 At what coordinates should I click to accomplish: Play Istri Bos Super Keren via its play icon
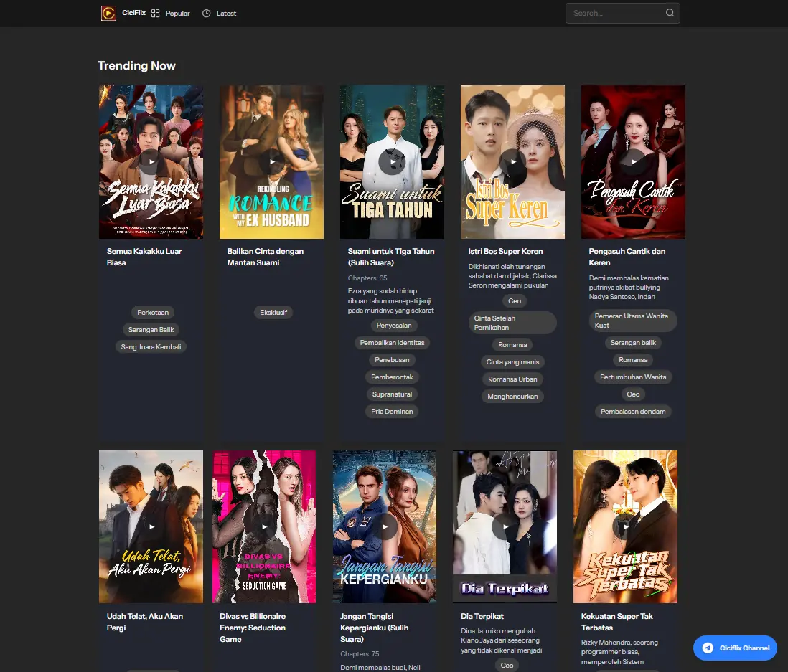point(512,161)
